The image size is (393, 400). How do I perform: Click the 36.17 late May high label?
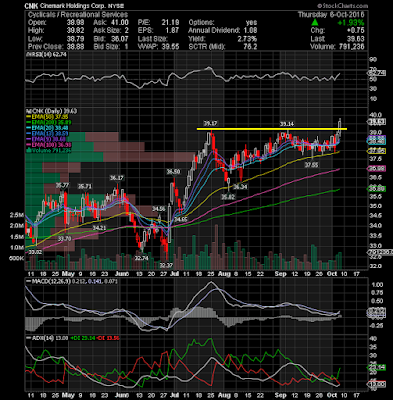coord(117,178)
